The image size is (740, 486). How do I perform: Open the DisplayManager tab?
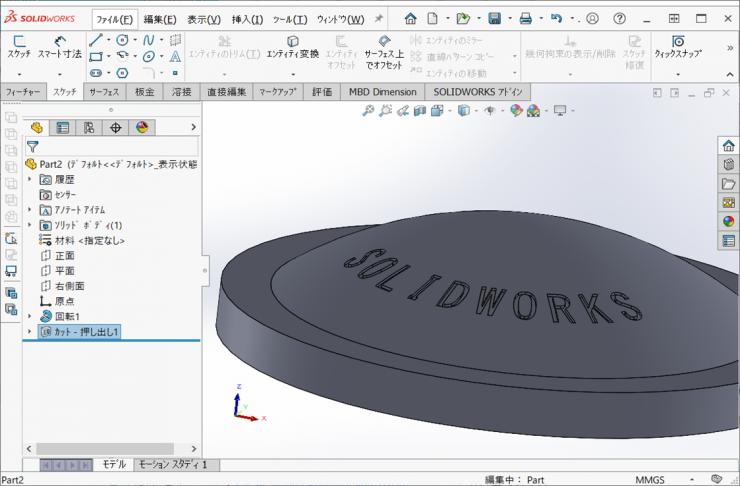tap(142, 127)
